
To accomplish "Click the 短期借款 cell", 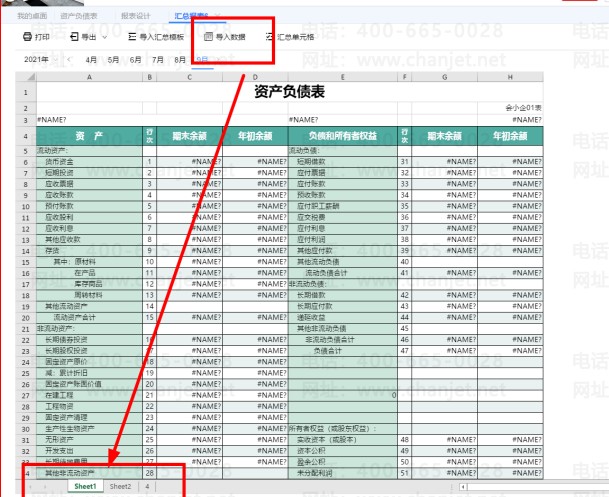I will [343, 162].
